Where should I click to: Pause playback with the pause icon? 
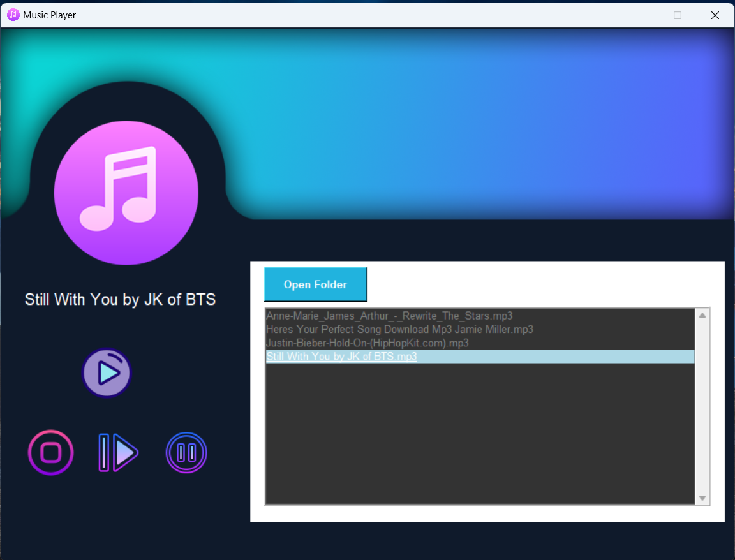pyautogui.click(x=186, y=453)
